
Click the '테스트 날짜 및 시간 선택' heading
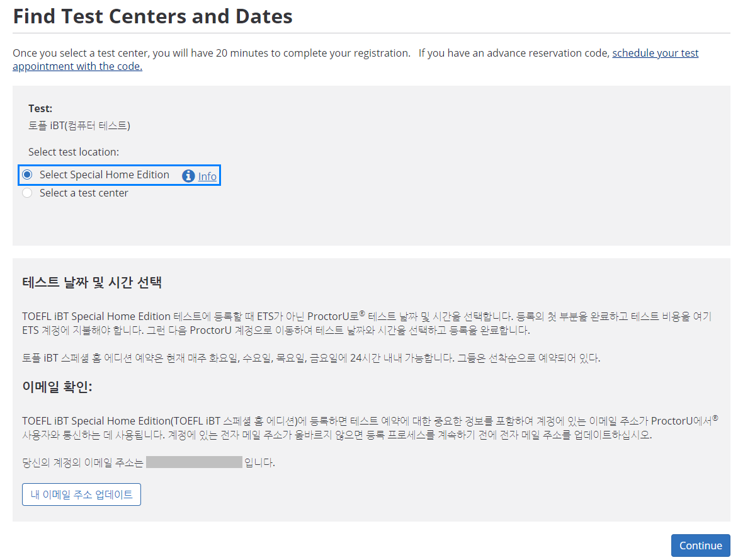(92, 282)
